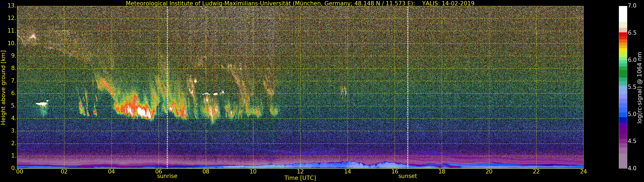This screenshot has height=182, width=644.
Task: Click the time tick label '24'
Action: [x=583, y=172]
